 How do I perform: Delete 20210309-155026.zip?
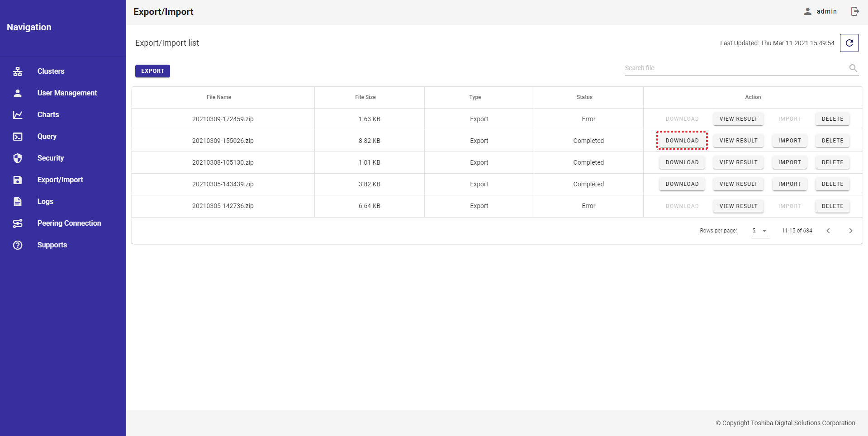[832, 141]
